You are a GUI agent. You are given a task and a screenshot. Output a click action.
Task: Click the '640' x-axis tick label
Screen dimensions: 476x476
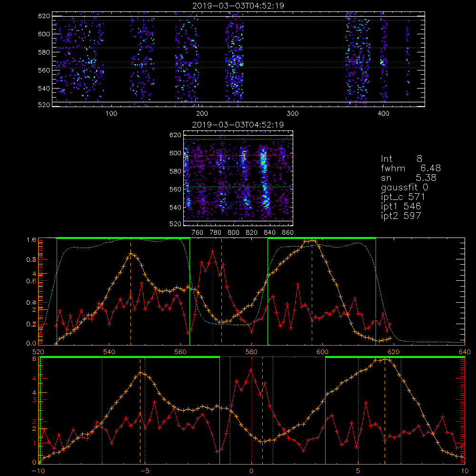click(465, 352)
